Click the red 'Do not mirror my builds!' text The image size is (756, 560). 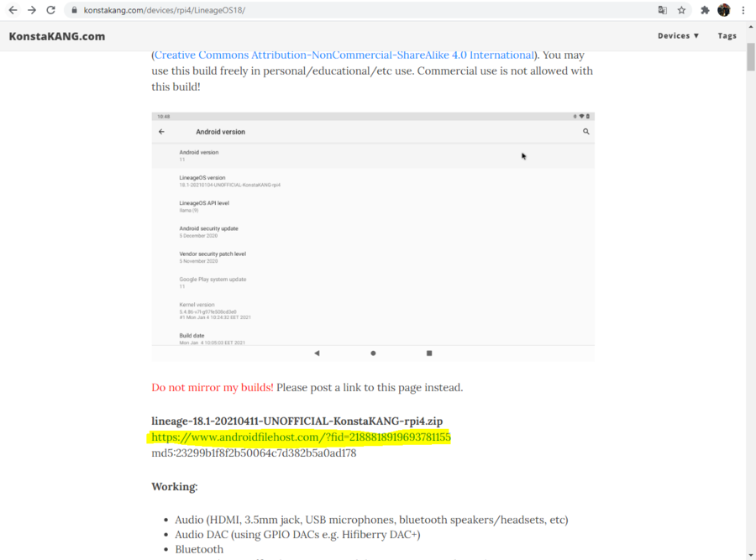[x=213, y=388]
